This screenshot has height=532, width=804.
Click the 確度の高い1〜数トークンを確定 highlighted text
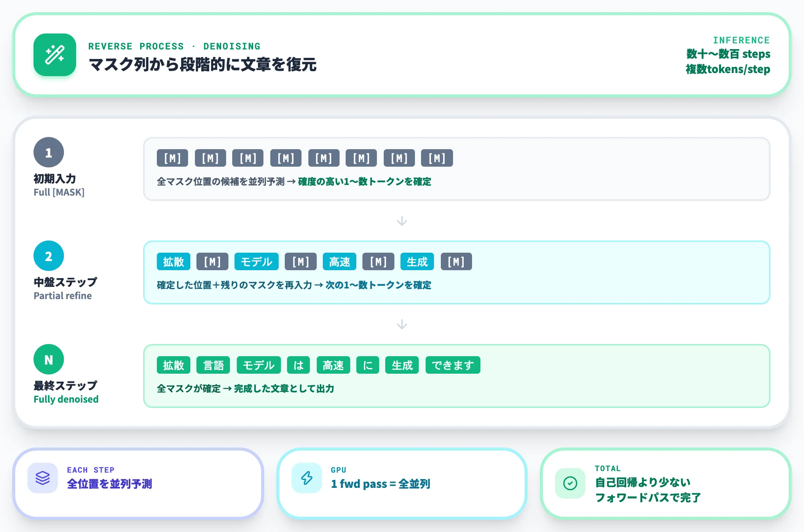tap(365, 182)
